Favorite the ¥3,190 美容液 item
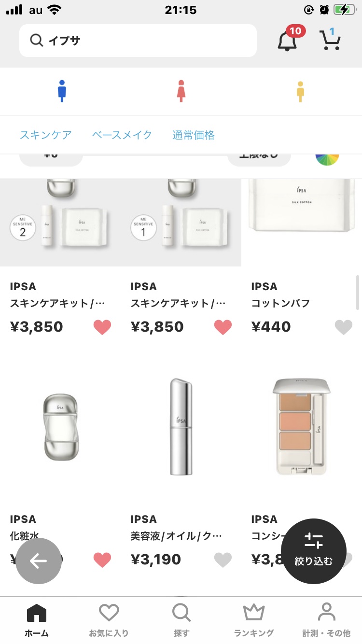 coord(223,560)
